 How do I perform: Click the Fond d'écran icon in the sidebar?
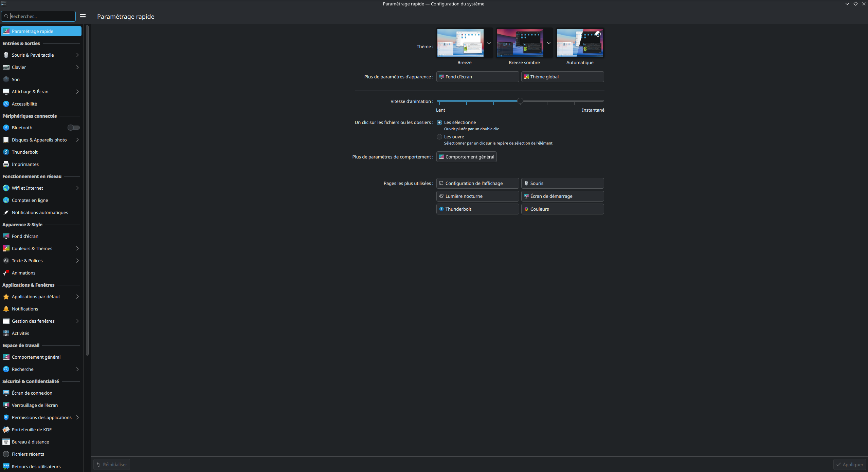tap(6, 236)
